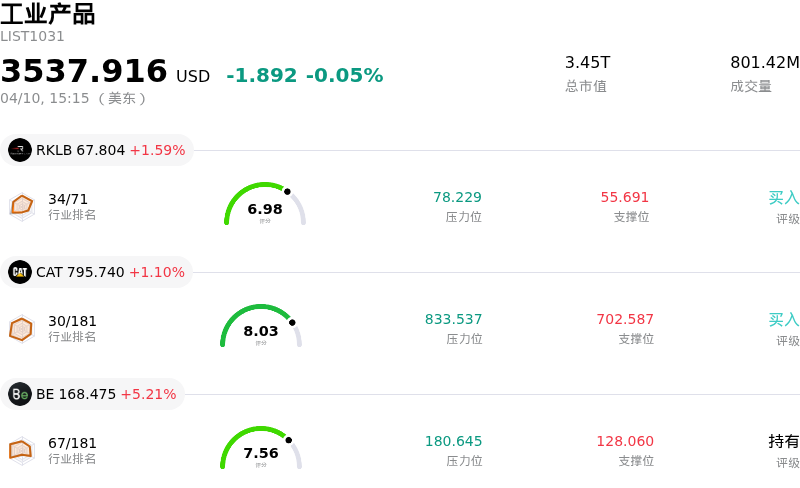The width and height of the screenshot is (800, 488).
Task: Open the RKLB 67.804 ticker chip
Action: (98, 150)
